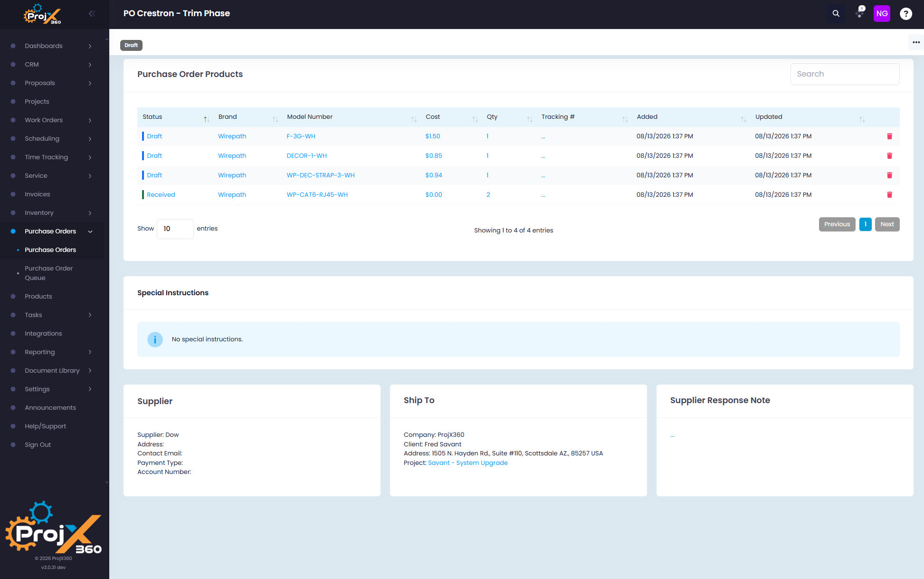Image resolution: width=924 pixels, height=579 pixels.
Task: Open the three-dot more options menu
Action: tap(916, 42)
